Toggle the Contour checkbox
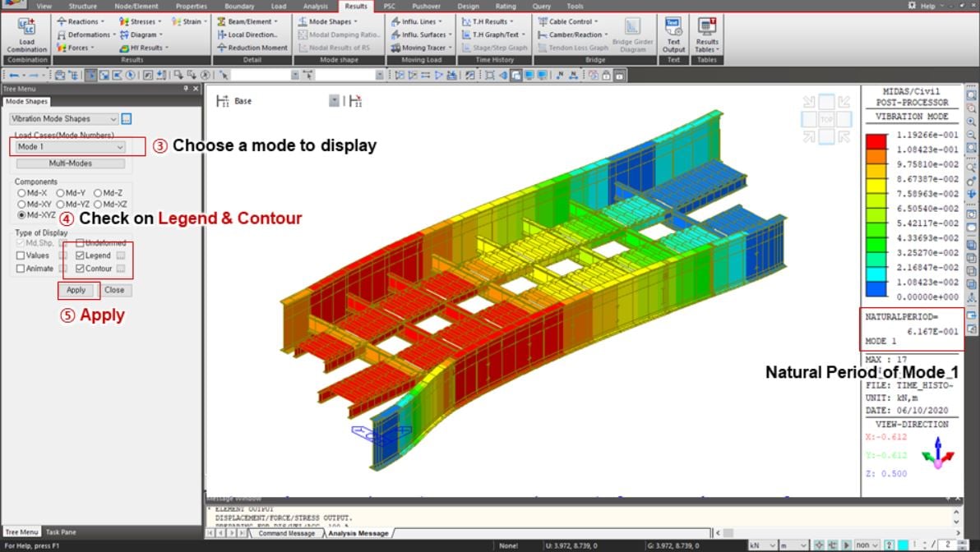This screenshot has height=552, width=980. (x=80, y=269)
